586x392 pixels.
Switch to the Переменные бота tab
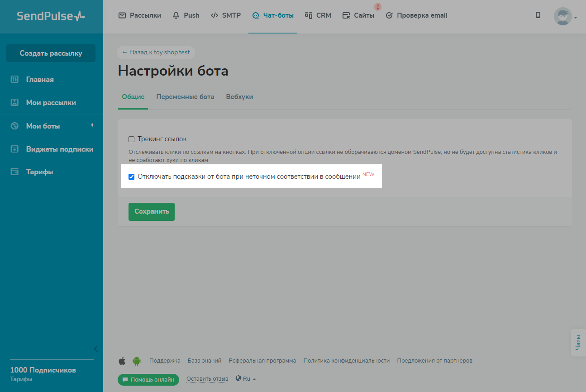coord(185,97)
